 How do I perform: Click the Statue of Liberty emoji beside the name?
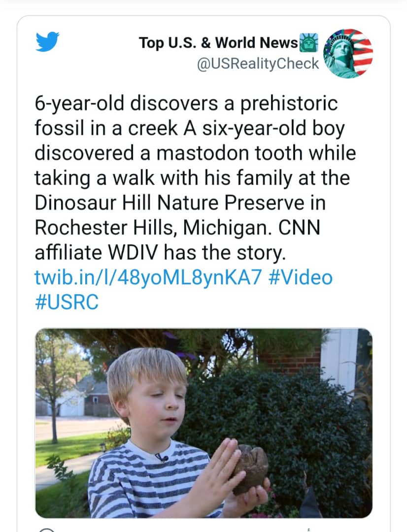pos(309,43)
